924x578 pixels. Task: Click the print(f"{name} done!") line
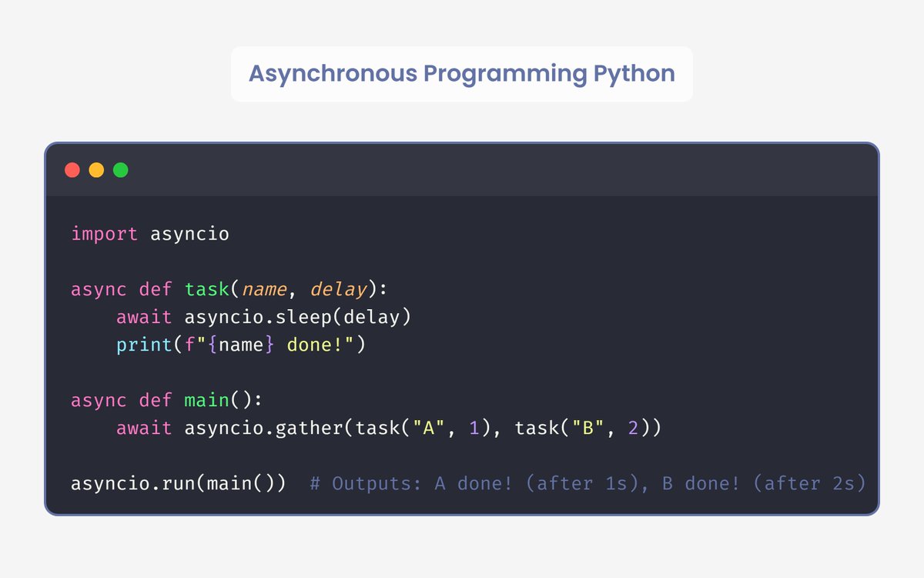coord(241,345)
